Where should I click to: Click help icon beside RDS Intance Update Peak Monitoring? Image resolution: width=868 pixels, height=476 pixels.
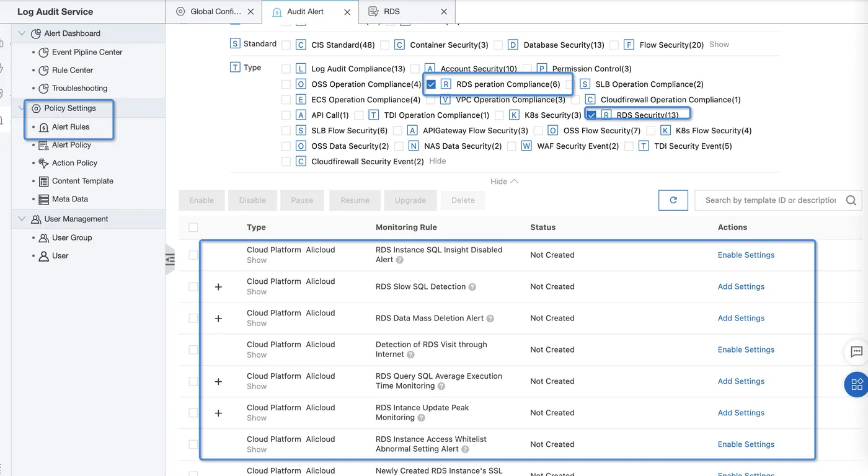(x=422, y=418)
